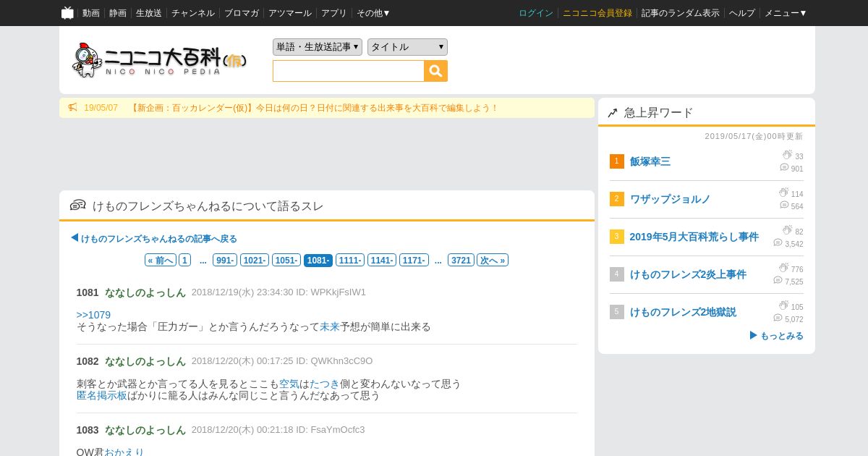Screen dimensions: 868x456
Task: Click 記事のランダム表示 link
Action: coord(681,13)
